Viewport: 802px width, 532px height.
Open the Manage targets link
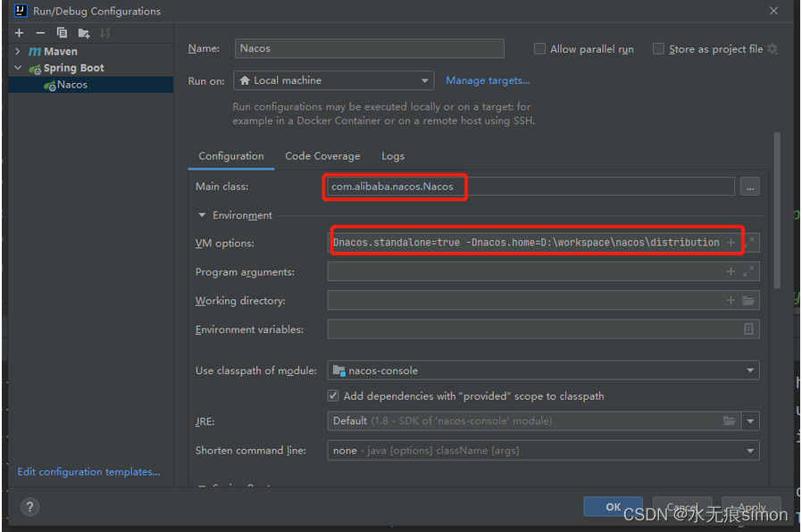[x=488, y=80]
